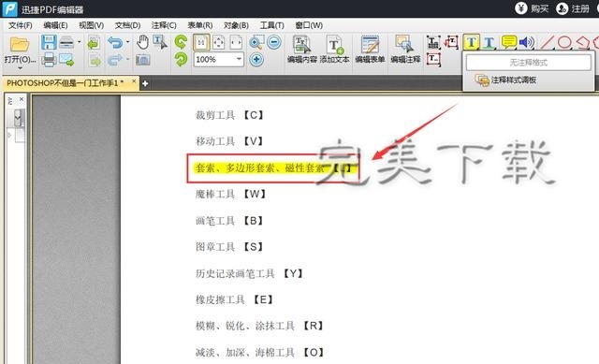Open the 对象(B) menu
Screen dimensions: 599x364
[x=236, y=25]
